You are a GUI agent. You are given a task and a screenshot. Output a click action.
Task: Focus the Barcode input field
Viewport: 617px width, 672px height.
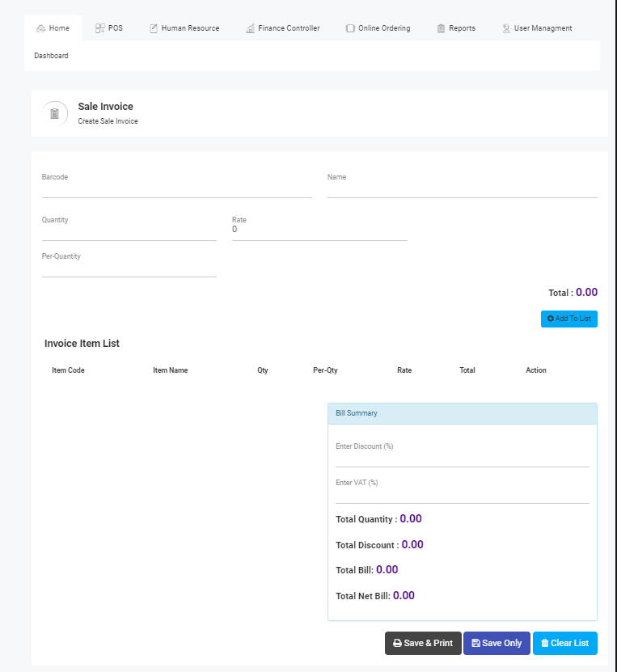[x=176, y=189]
